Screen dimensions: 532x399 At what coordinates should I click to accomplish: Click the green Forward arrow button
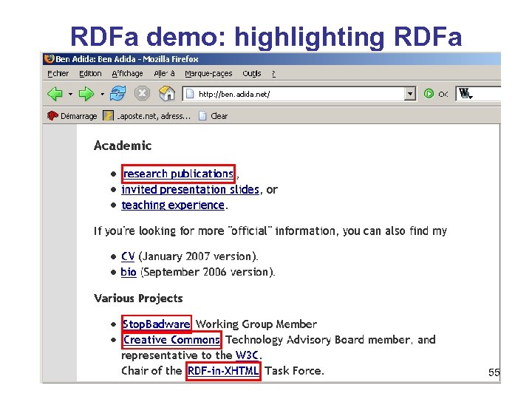[x=86, y=94]
